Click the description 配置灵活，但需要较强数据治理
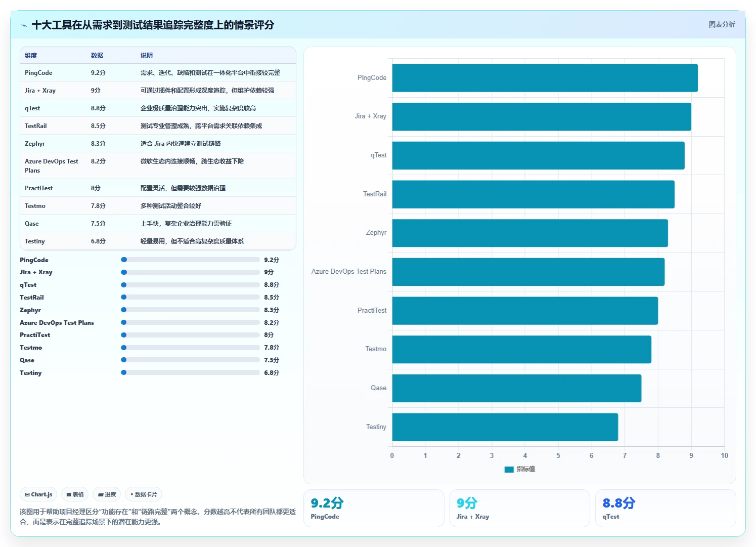This screenshot has height=547, width=756. coord(183,188)
